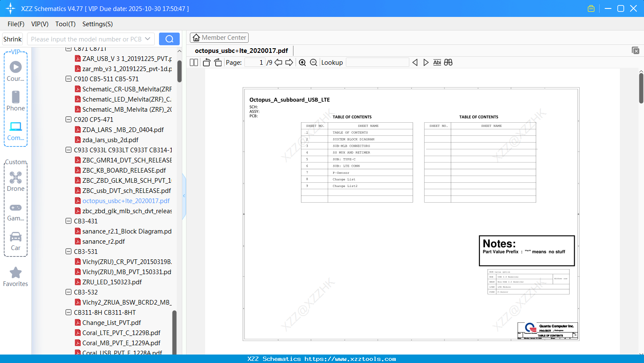
Task: Click the blue search button
Action: click(169, 39)
